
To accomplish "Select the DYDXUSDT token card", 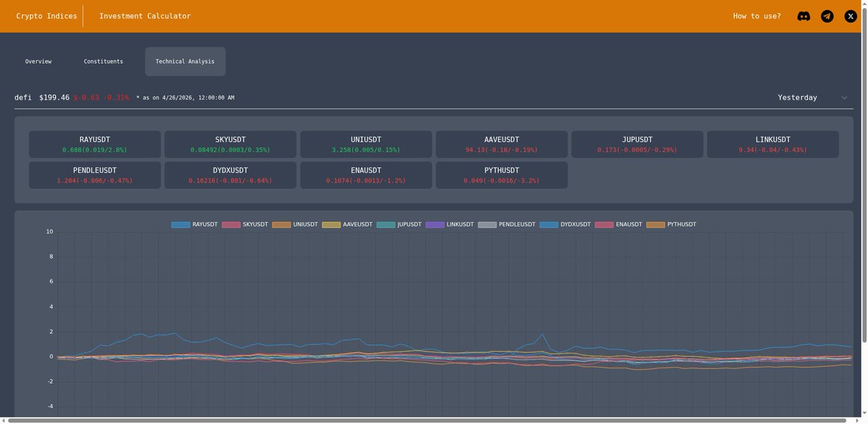I will [230, 174].
